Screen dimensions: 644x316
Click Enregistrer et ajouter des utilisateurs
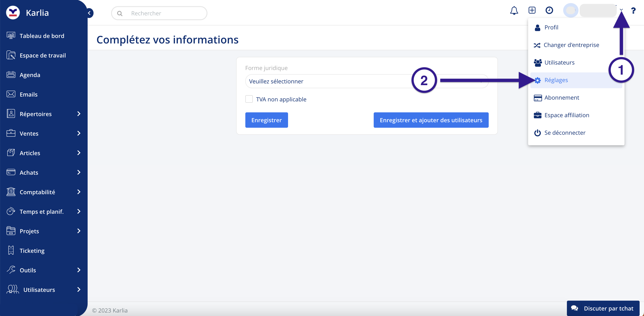pyautogui.click(x=431, y=120)
